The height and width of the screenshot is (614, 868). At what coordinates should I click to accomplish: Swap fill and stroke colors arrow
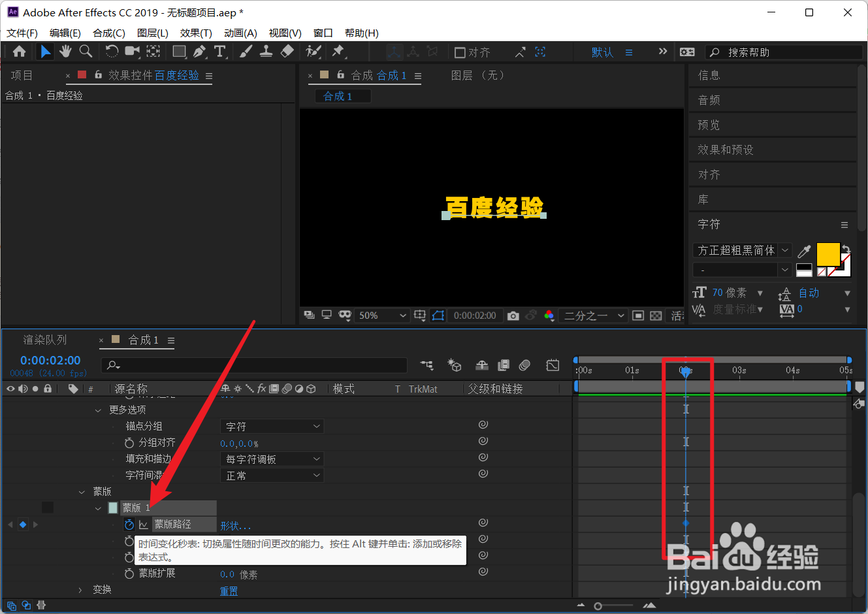click(846, 248)
